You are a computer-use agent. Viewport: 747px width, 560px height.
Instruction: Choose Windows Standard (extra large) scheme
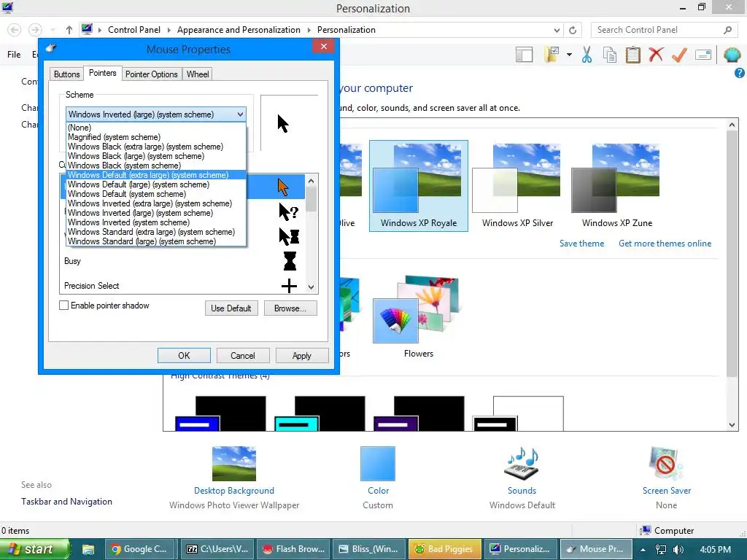(x=156, y=232)
